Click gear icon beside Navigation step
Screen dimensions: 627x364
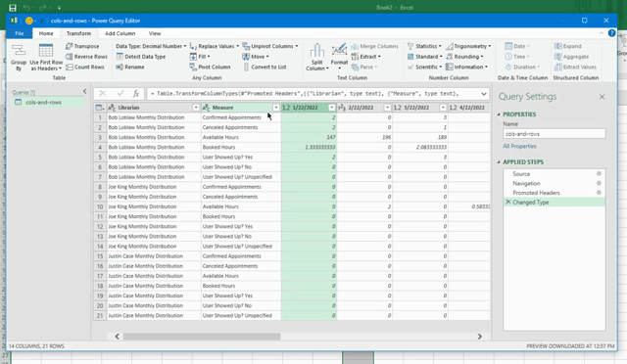[599, 183]
